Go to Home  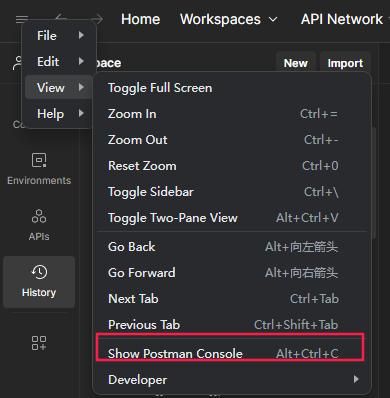click(x=140, y=19)
